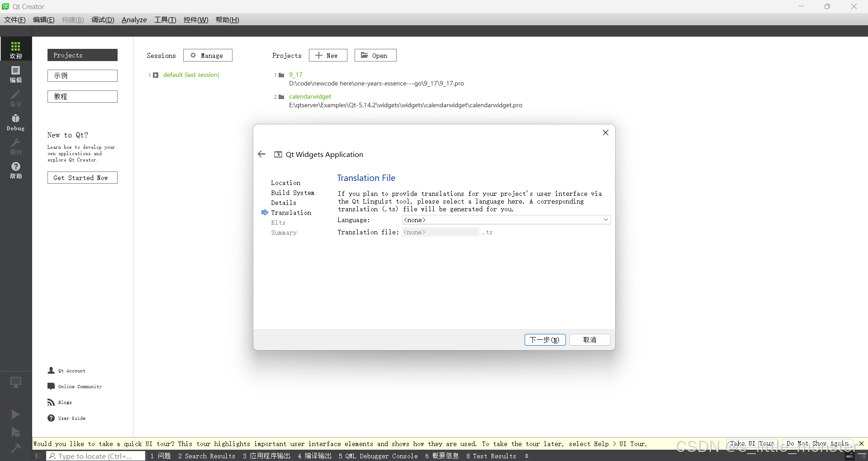The height and width of the screenshot is (461, 868).
Task: Open the Blogs link
Action: (x=65, y=403)
